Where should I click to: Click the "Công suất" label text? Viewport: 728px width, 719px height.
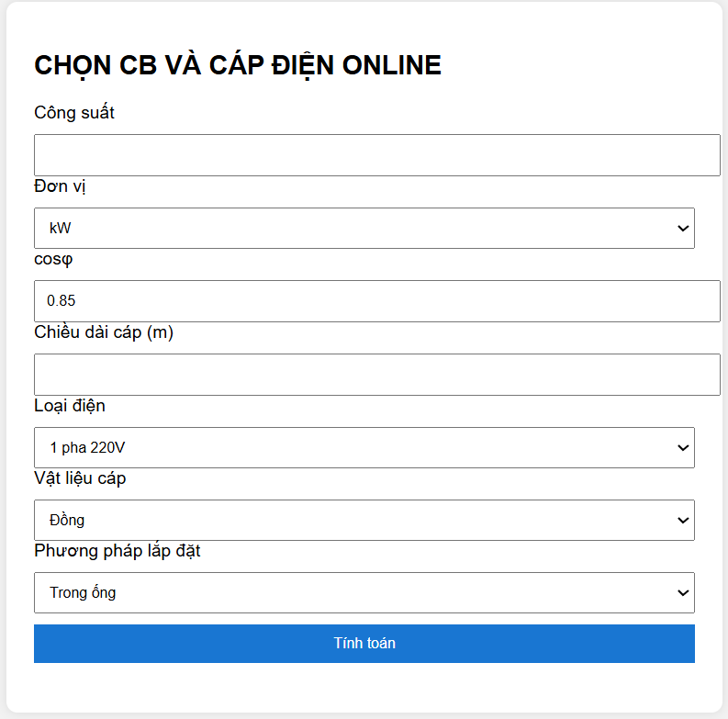pos(74,113)
